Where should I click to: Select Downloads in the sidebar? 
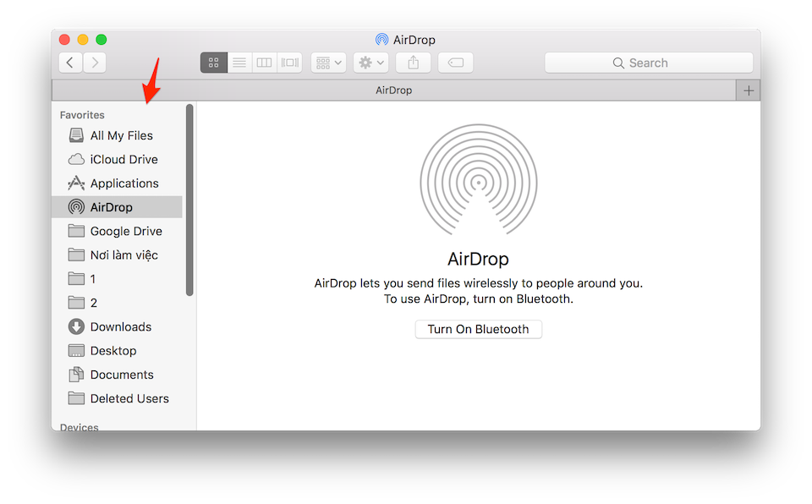(x=120, y=326)
